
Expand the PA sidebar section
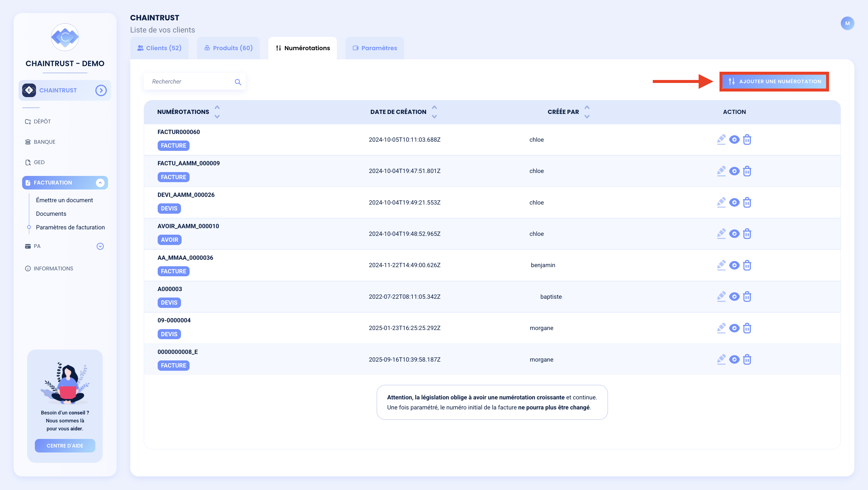point(100,246)
